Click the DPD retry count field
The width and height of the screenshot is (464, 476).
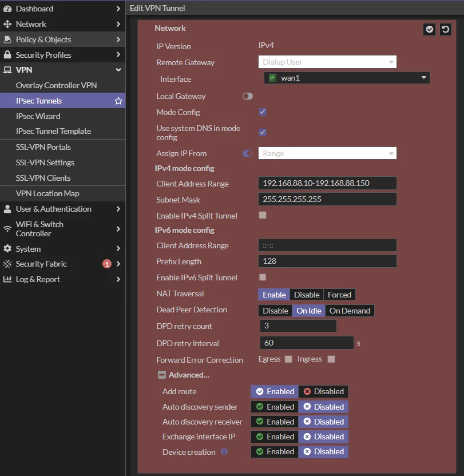tap(298, 326)
